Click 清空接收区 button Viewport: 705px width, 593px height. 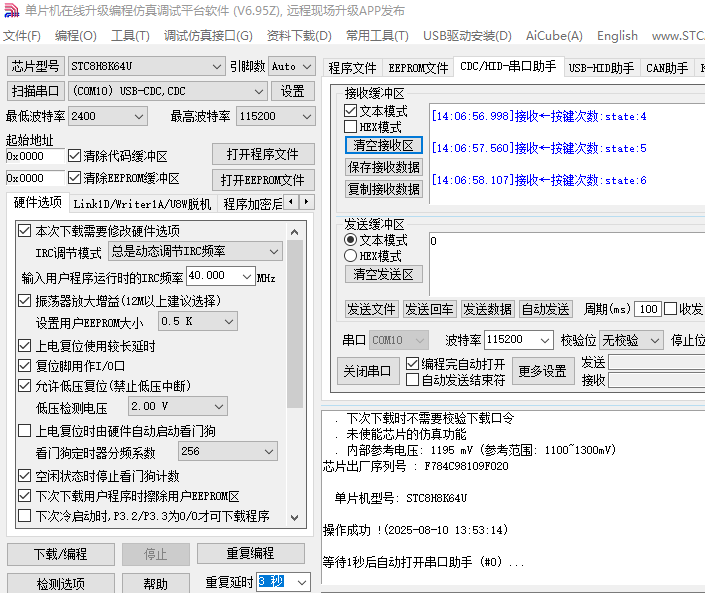point(384,145)
